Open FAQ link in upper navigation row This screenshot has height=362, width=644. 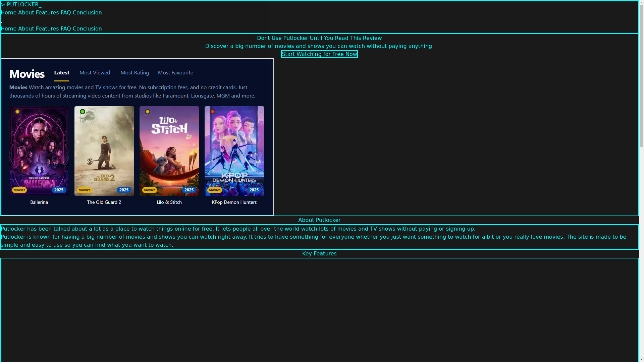pos(66,13)
